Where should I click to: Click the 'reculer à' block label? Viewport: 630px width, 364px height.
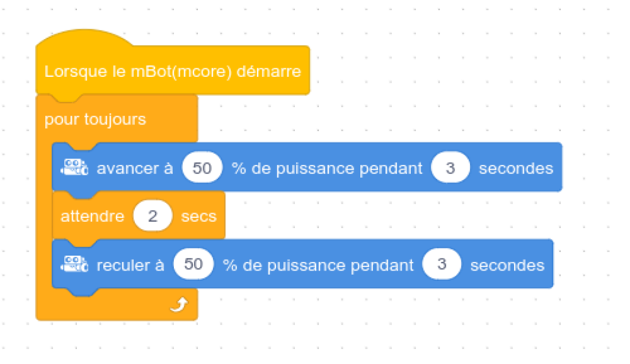[130, 265]
